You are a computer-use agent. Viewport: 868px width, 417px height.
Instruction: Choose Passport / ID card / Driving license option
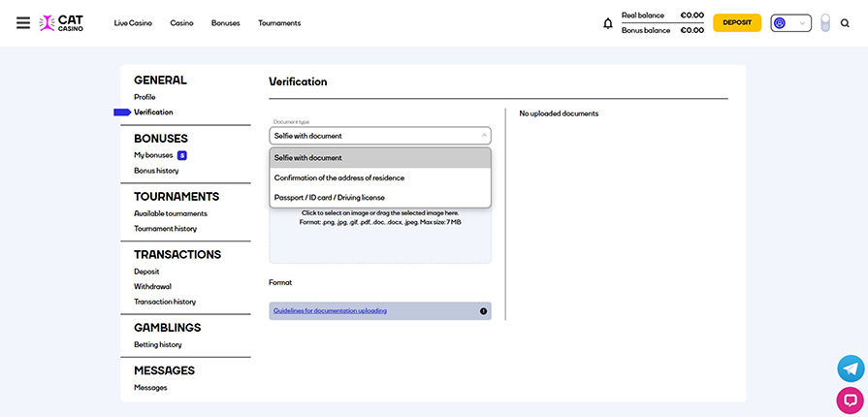click(329, 198)
